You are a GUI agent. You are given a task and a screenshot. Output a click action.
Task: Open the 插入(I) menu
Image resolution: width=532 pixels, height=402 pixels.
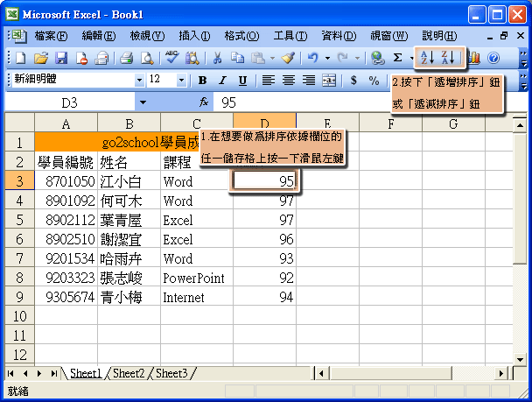pyautogui.click(x=194, y=36)
